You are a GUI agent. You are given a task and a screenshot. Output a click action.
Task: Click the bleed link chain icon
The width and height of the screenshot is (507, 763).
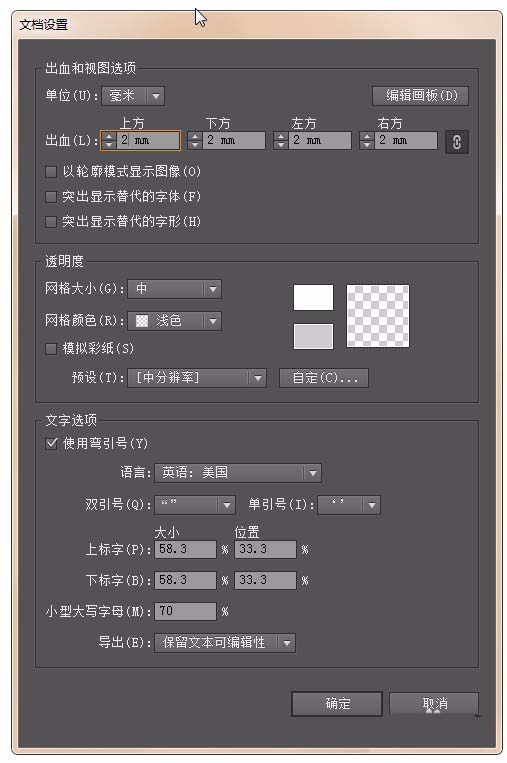pos(456,142)
